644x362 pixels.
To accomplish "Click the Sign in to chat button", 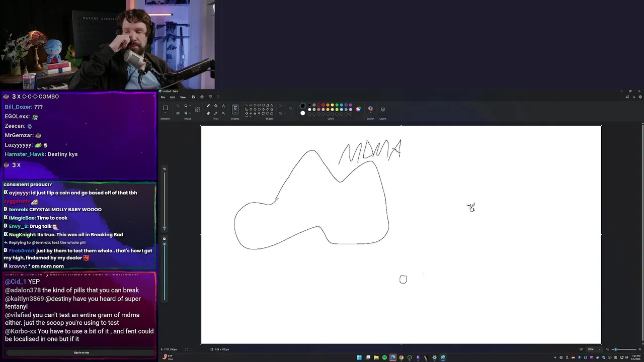I will point(82,352).
